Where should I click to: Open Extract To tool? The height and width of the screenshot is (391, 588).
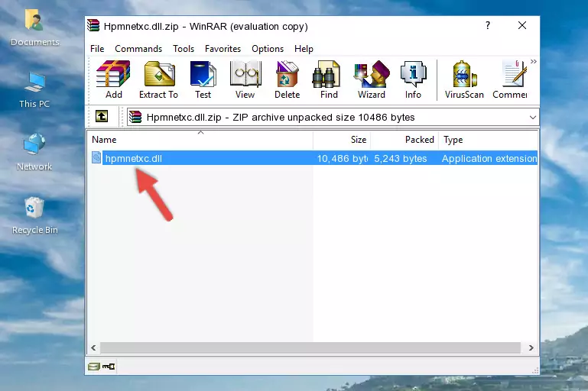[158, 79]
